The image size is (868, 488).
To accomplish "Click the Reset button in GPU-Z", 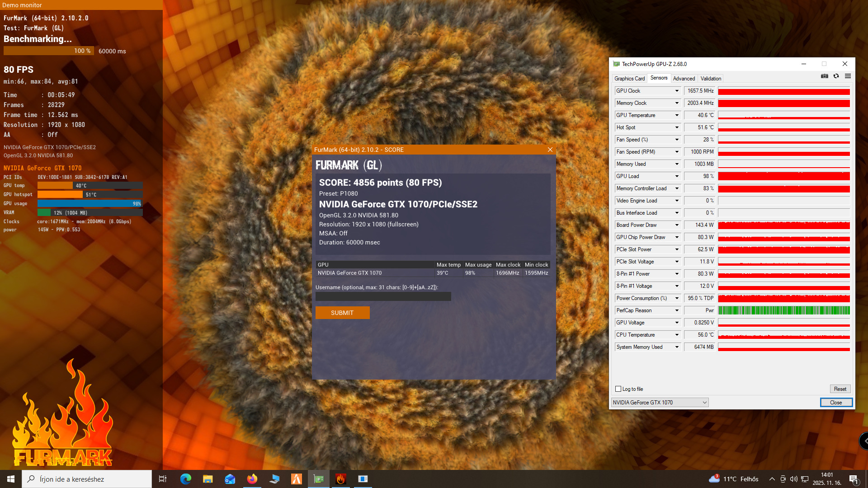I will pos(840,389).
